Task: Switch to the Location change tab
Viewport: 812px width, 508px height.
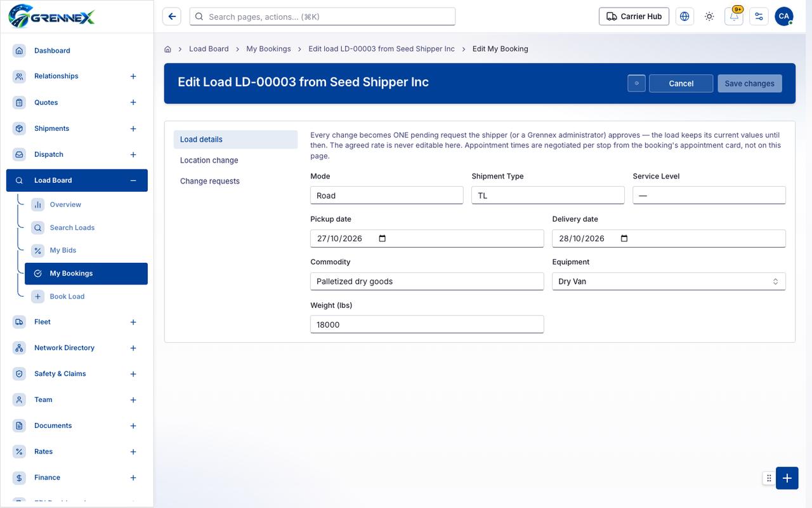Action: pyautogui.click(x=235, y=161)
